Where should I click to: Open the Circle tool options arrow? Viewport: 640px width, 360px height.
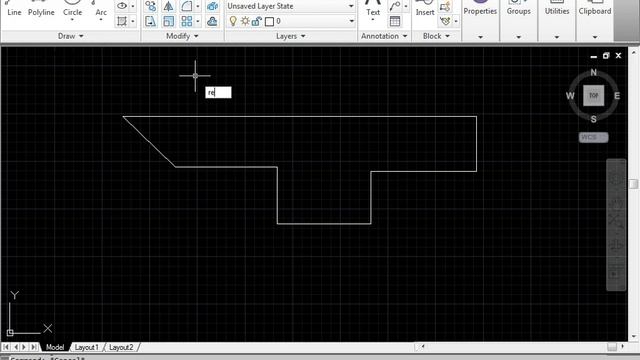click(72, 20)
